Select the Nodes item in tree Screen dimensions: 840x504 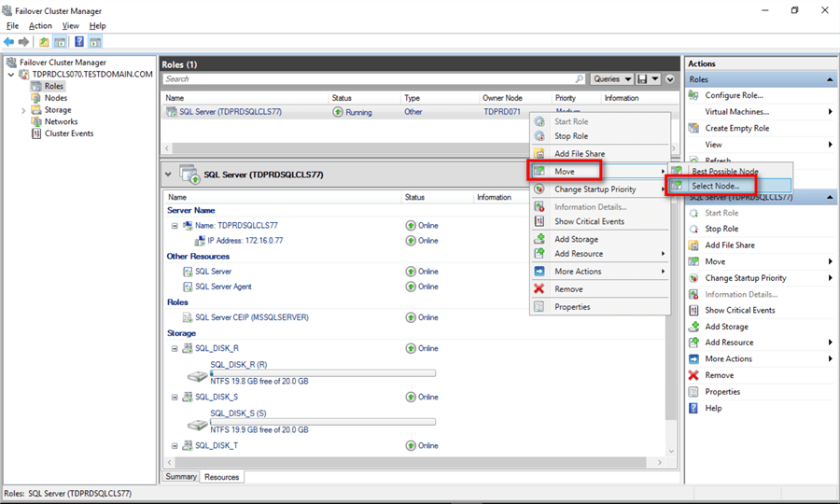[x=55, y=98]
